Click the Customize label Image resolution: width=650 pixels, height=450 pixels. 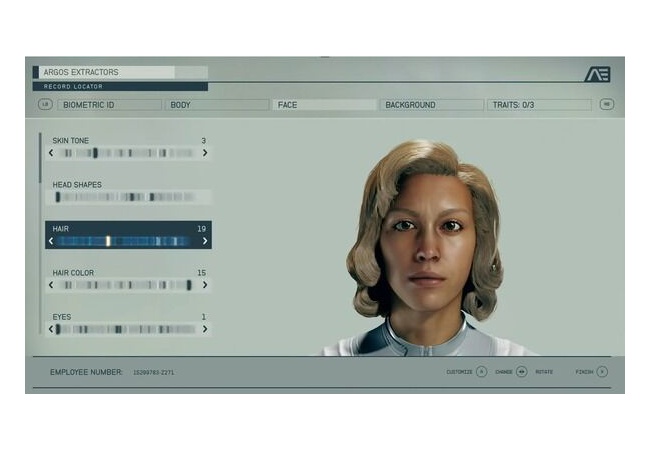459,372
